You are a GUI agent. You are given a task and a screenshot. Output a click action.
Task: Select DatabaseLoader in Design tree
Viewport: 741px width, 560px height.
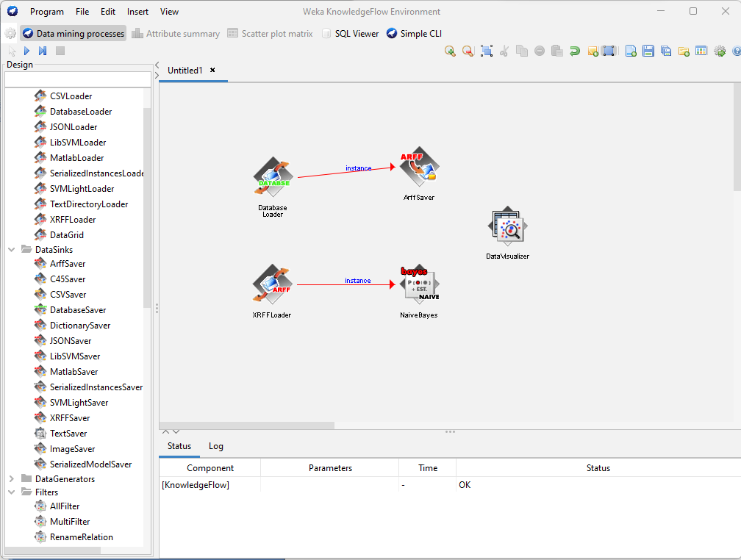coord(81,112)
